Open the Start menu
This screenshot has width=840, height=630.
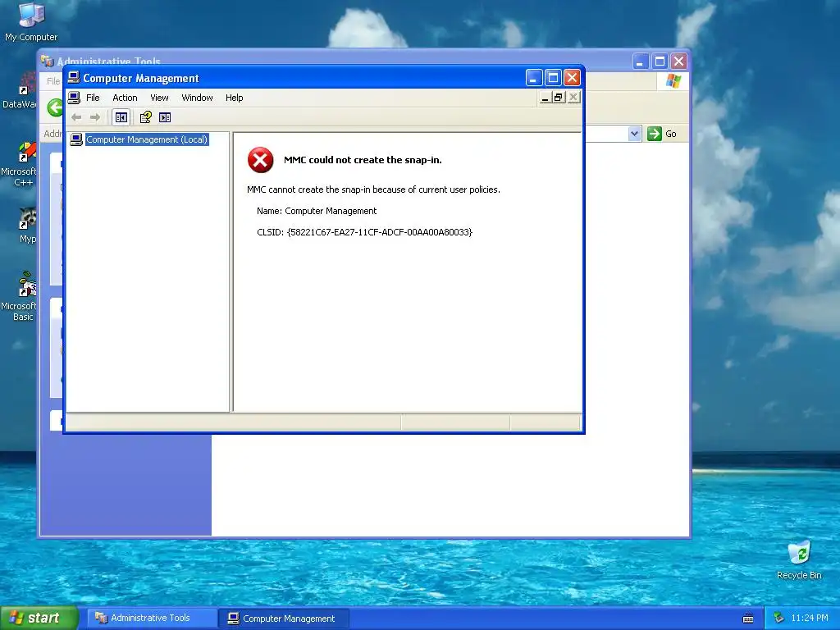[39, 618]
